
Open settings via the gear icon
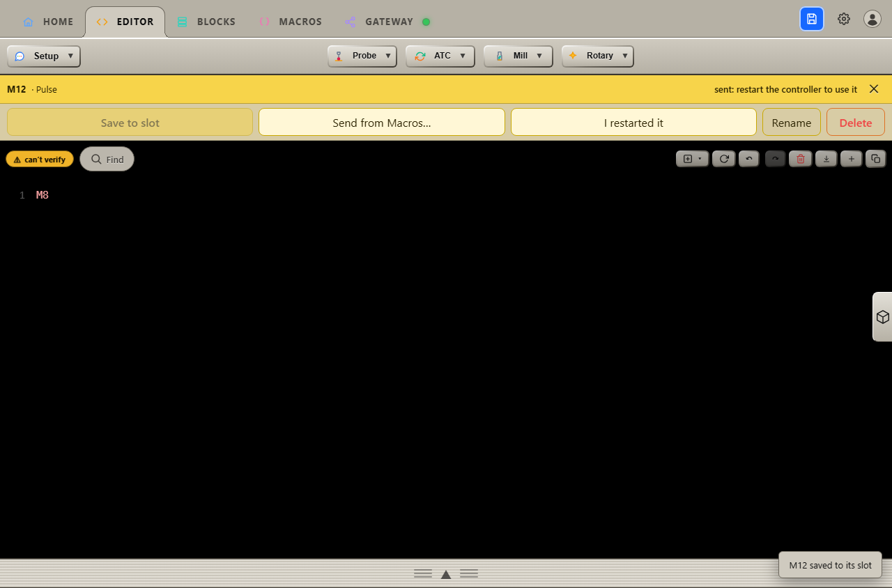click(x=844, y=19)
